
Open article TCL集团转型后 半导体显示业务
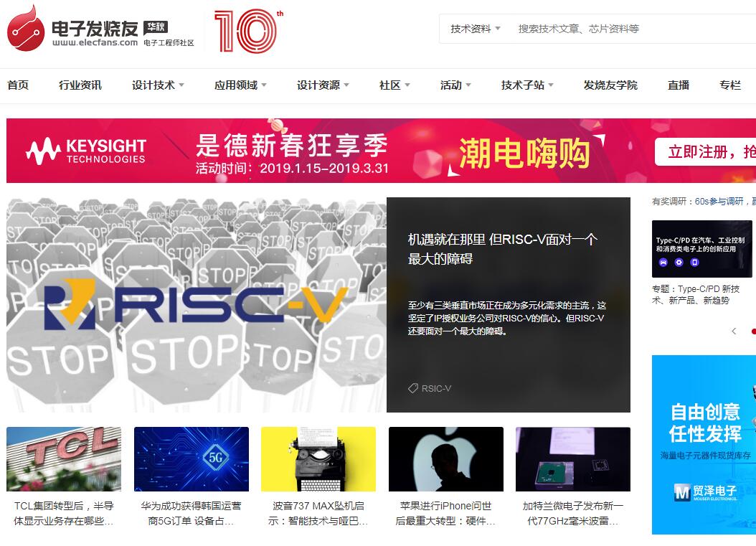tap(64, 513)
